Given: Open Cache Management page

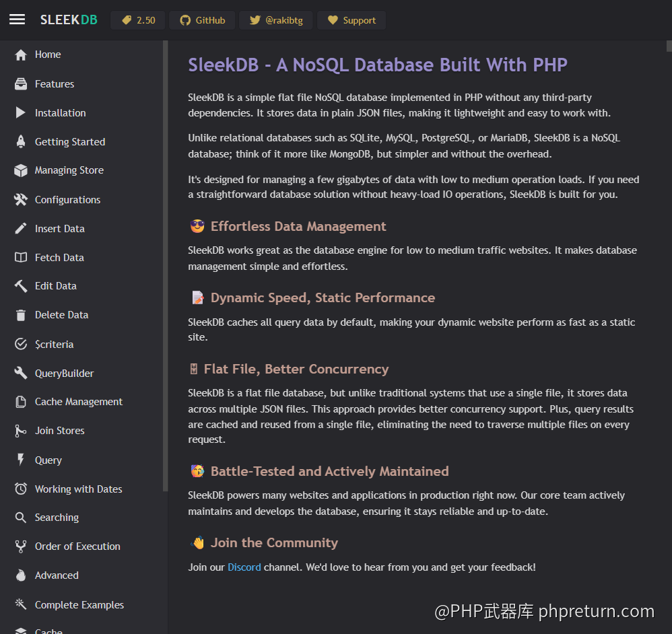Looking at the screenshot, I should click(78, 402).
